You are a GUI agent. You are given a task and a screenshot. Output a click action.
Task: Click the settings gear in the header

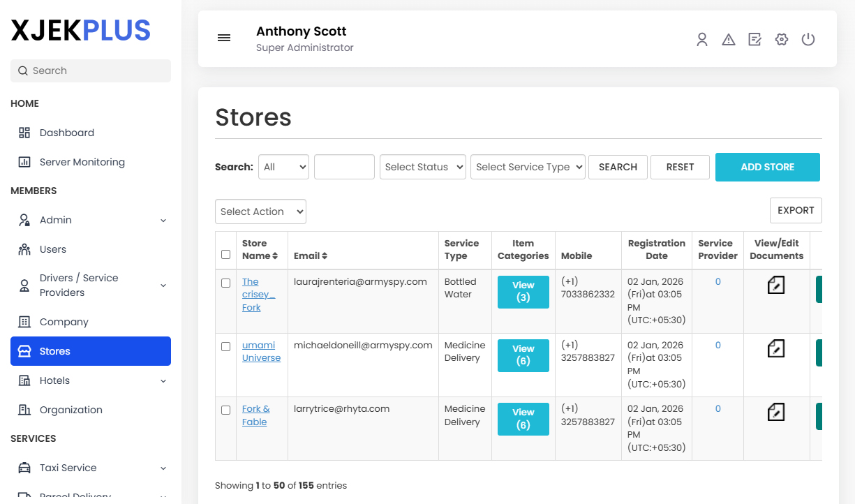point(781,39)
